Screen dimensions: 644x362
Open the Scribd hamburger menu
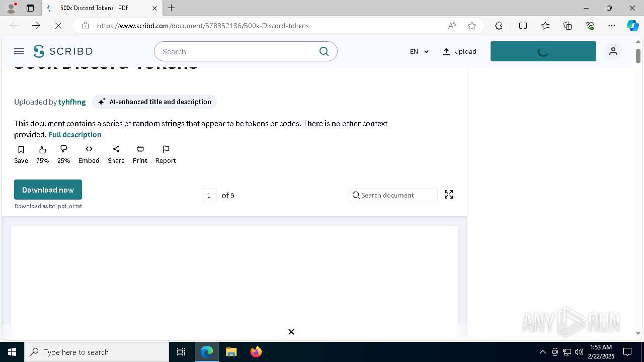[19, 51]
